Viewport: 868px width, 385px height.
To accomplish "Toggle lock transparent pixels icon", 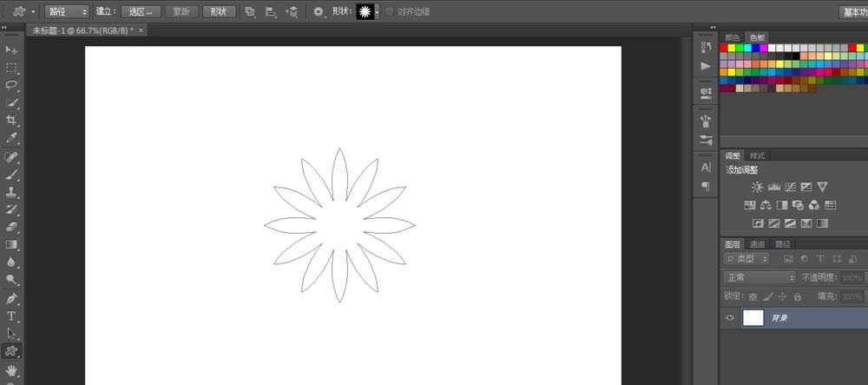I will coord(753,296).
